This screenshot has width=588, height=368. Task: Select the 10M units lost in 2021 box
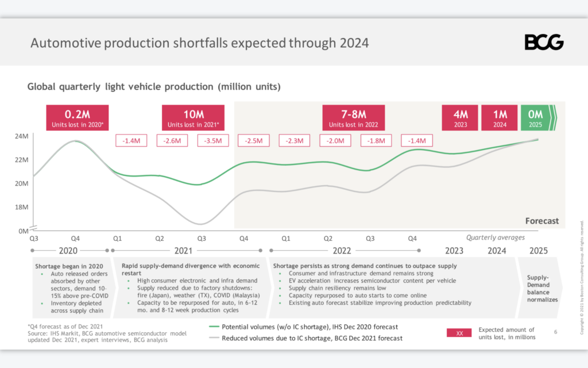tap(193, 118)
